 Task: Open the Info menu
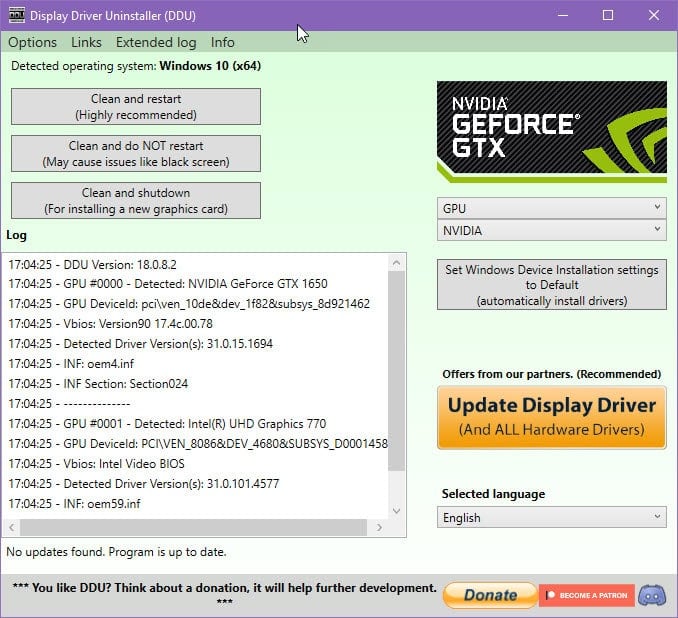[223, 42]
